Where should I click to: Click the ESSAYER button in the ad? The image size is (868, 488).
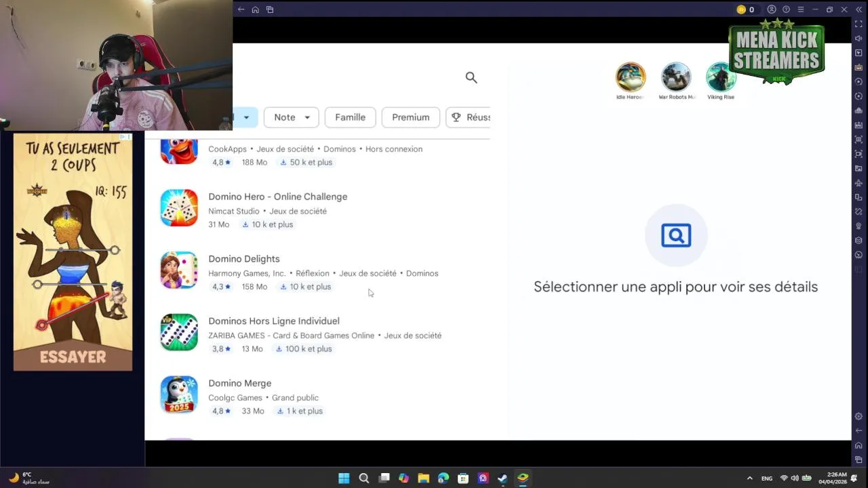[73, 357]
